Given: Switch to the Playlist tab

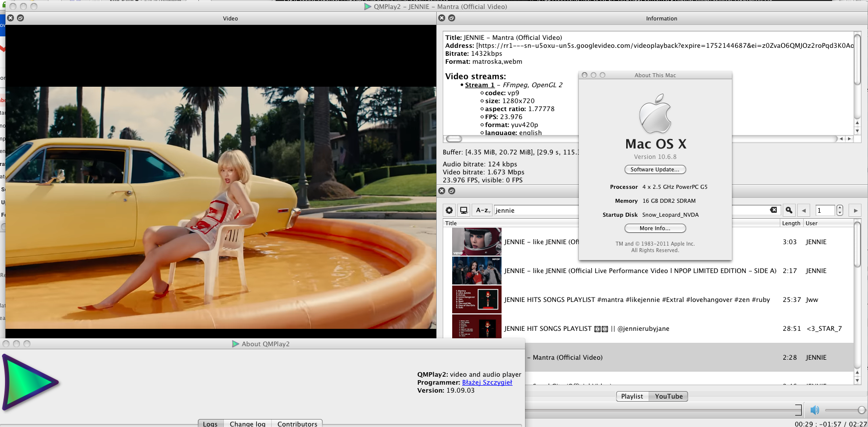Looking at the screenshot, I should point(632,396).
